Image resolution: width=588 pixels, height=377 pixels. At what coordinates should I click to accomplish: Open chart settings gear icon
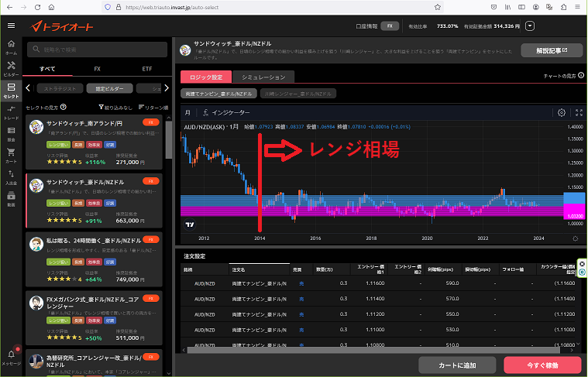click(562, 112)
